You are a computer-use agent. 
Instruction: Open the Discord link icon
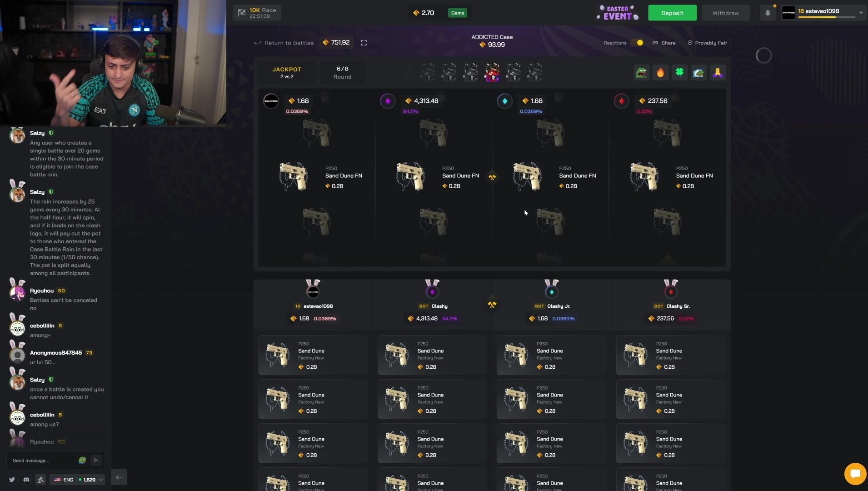pyautogui.click(x=26, y=480)
